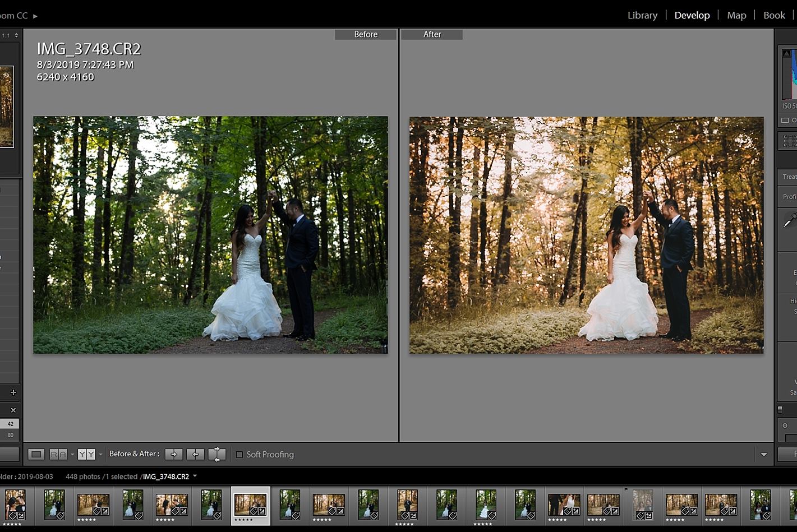Toggle shadow clipping indicator in histogram
Viewport: 797px width, 532px height.
786,53
